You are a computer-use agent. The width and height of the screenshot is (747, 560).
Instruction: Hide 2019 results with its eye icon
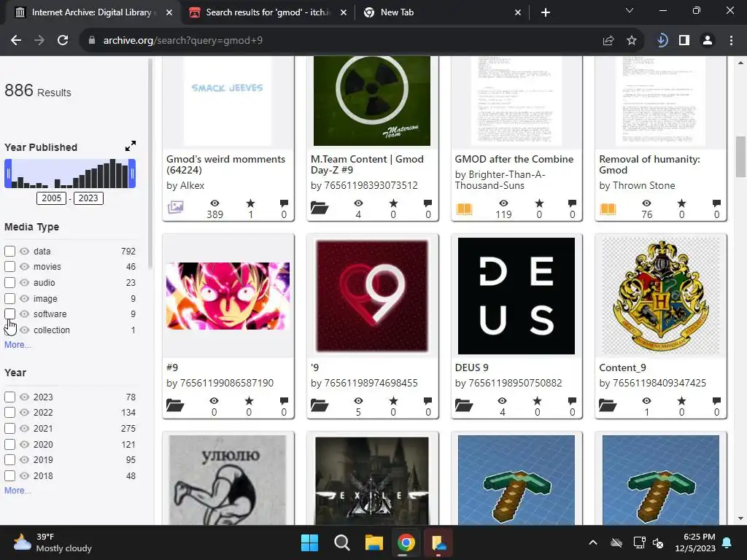point(24,460)
